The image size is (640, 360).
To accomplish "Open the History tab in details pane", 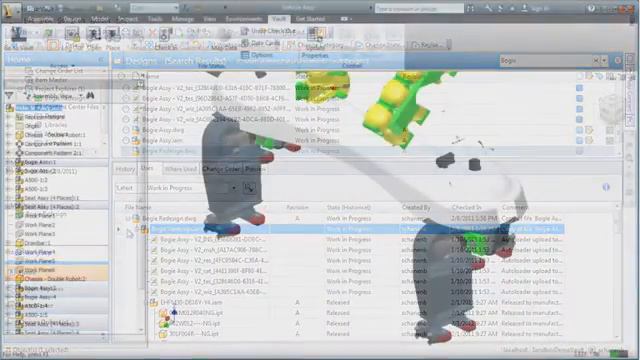I will click(x=125, y=169).
